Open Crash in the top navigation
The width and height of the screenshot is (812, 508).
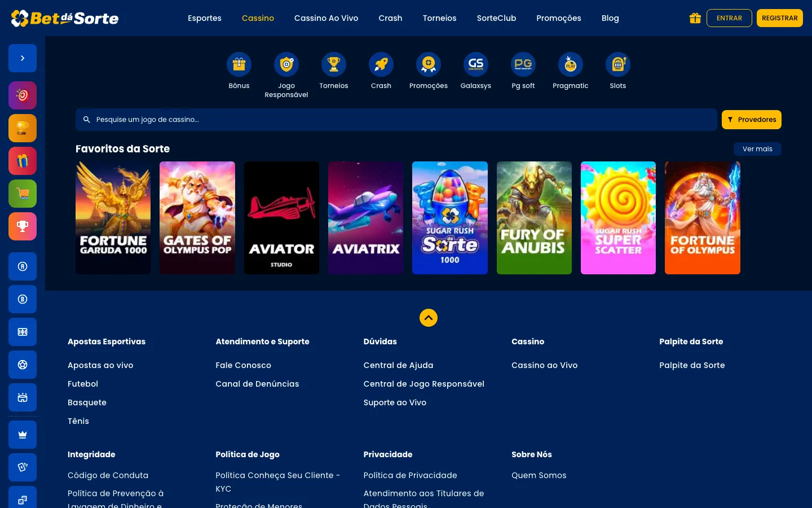[x=390, y=18]
